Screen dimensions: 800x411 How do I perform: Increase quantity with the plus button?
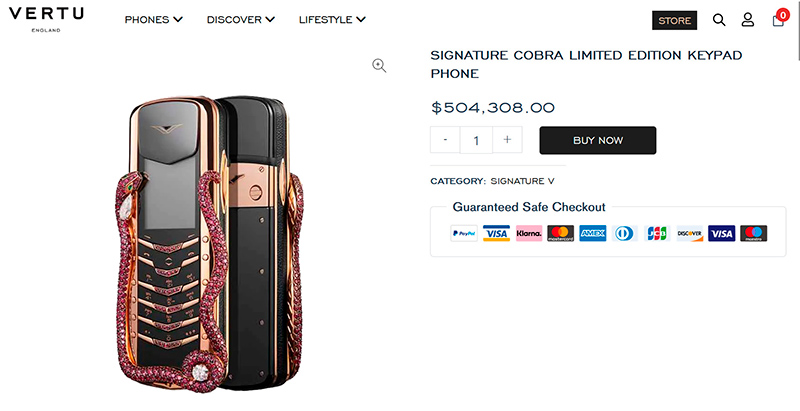pyautogui.click(x=507, y=140)
